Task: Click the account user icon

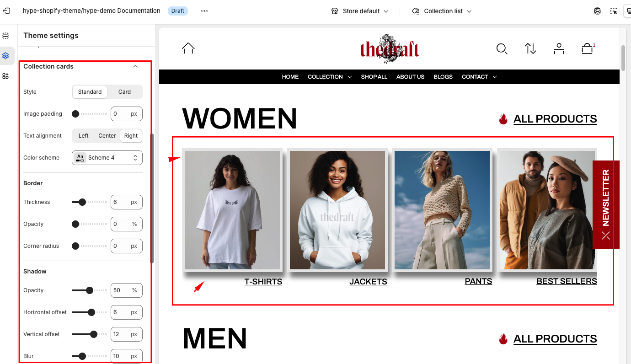Action: pyautogui.click(x=559, y=49)
